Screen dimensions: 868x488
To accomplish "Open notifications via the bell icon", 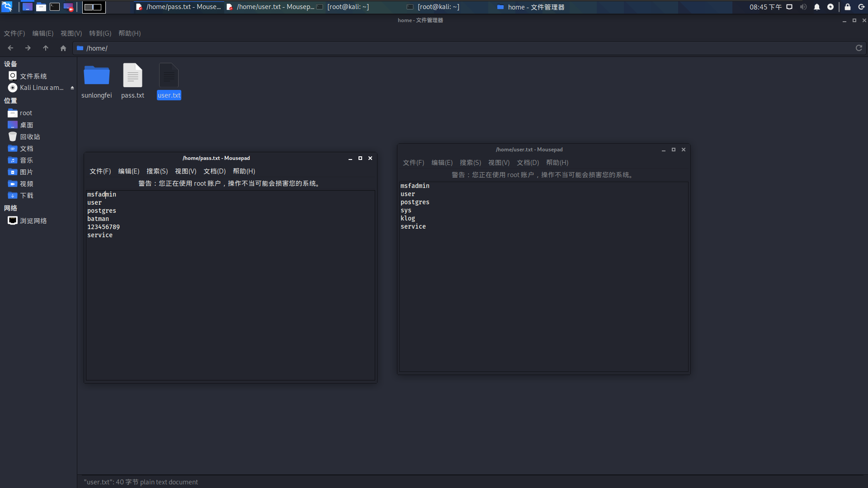I will 817,7.
